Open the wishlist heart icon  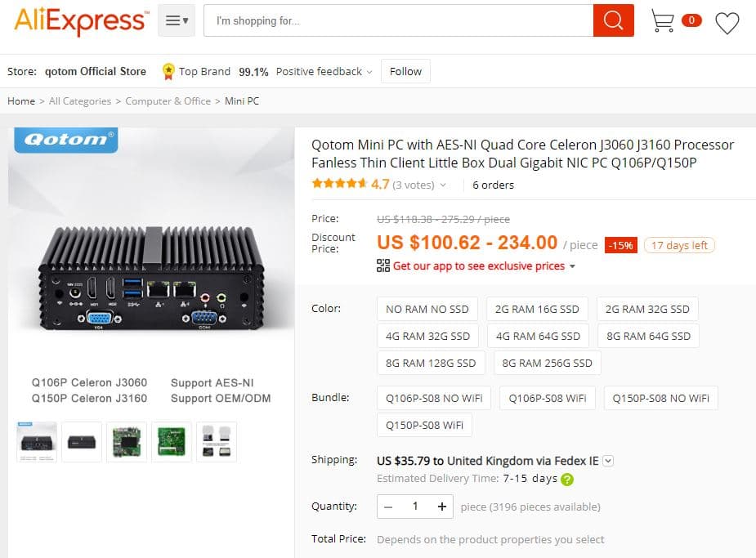click(x=727, y=22)
